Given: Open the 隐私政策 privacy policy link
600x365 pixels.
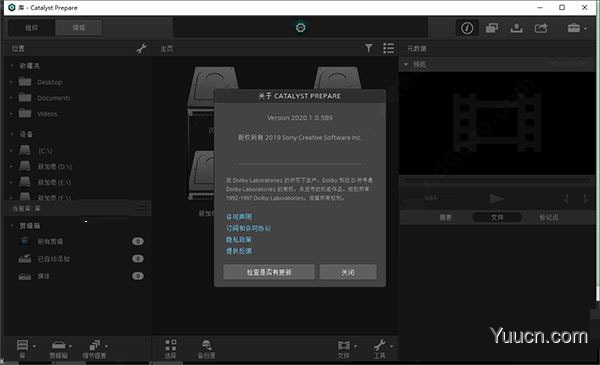Looking at the screenshot, I should tap(239, 240).
